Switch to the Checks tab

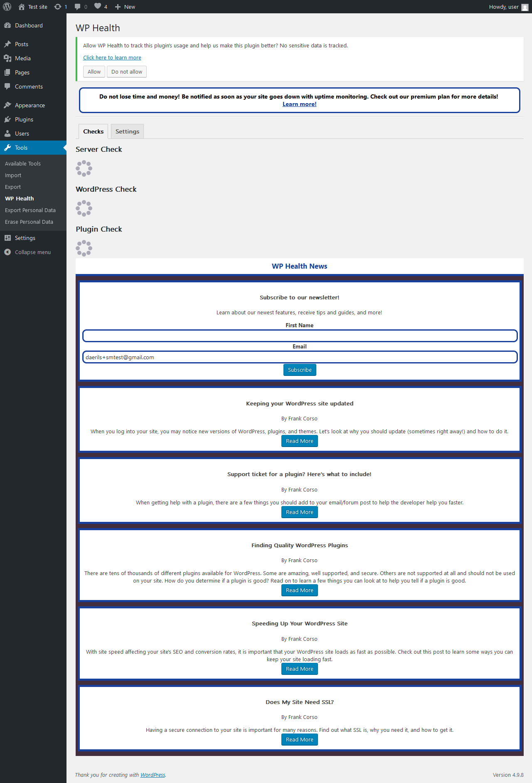point(93,131)
